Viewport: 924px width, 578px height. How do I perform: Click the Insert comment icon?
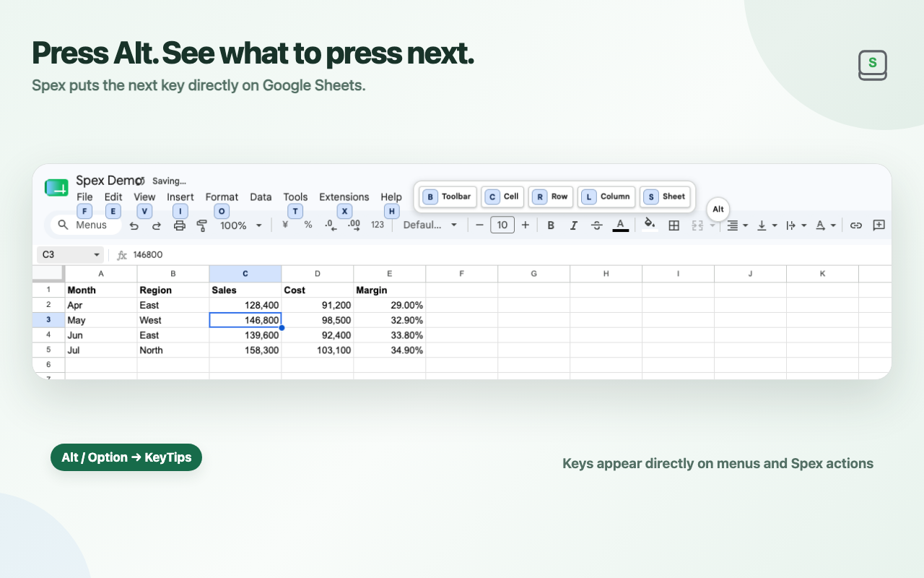click(879, 225)
